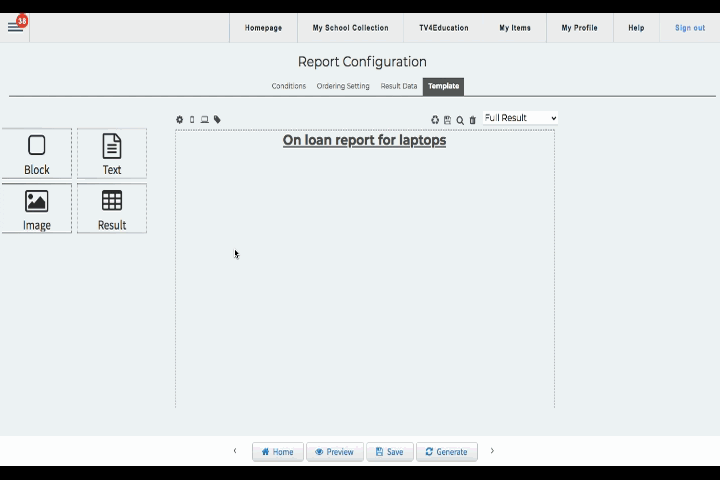Open the Ordering Setting tab
The width and height of the screenshot is (720, 480).
tap(343, 86)
